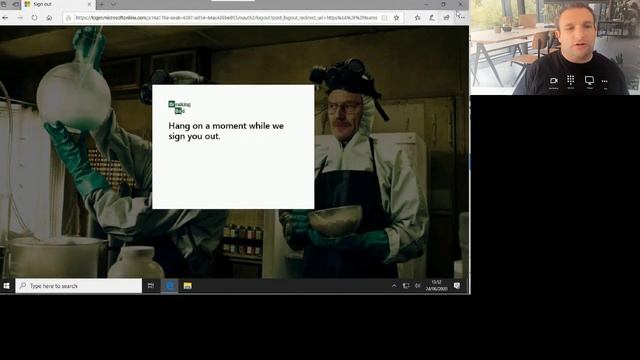Open the clock and date flyout
Screen dimensions: 640x360
pos(436,286)
